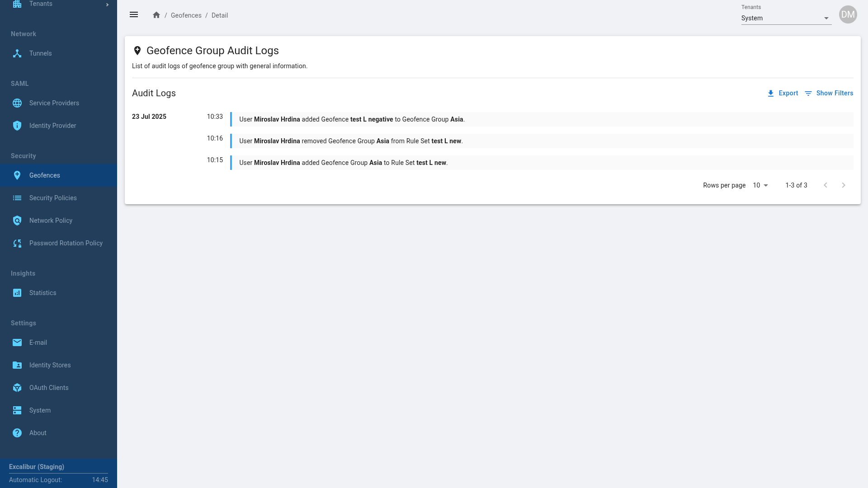This screenshot has width=868, height=488.
Task: Click the Password Rotation Policy icon
Action: point(17,243)
